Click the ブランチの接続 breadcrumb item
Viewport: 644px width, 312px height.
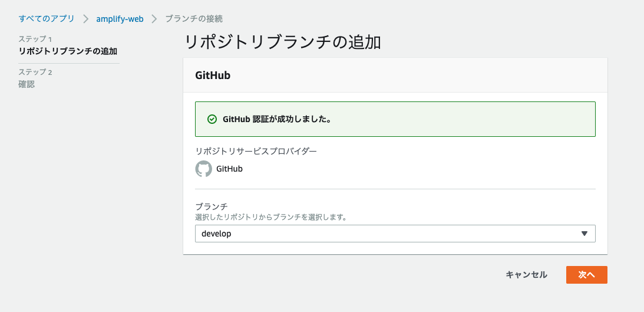click(x=194, y=19)
